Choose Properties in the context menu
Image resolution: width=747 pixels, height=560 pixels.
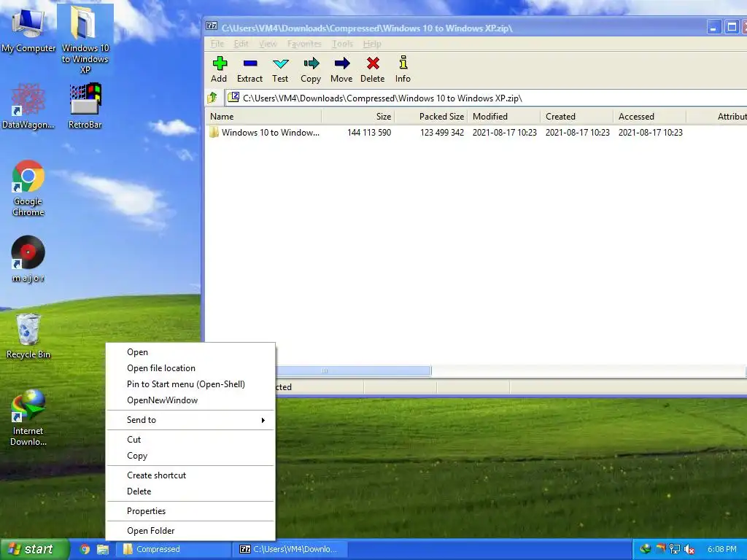(x=190, y=511)
